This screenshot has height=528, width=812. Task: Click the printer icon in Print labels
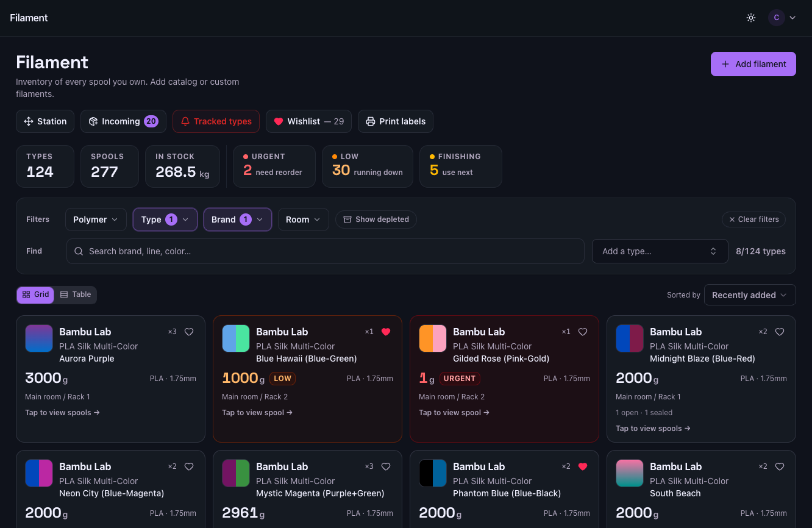pos(370,121)
